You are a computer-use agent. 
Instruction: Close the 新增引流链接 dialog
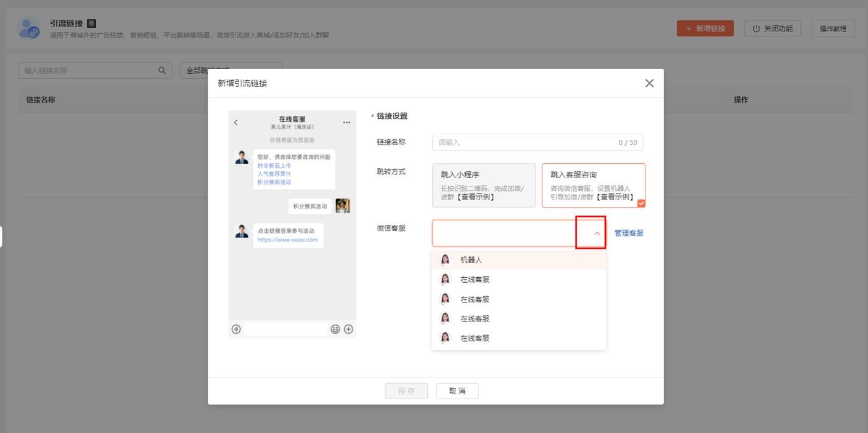pyautogui.click(x=649, y=83)
